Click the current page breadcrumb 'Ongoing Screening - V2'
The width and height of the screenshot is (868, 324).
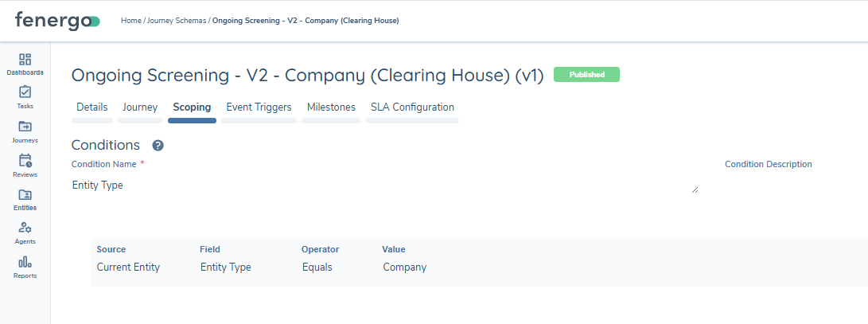[306, 21]
